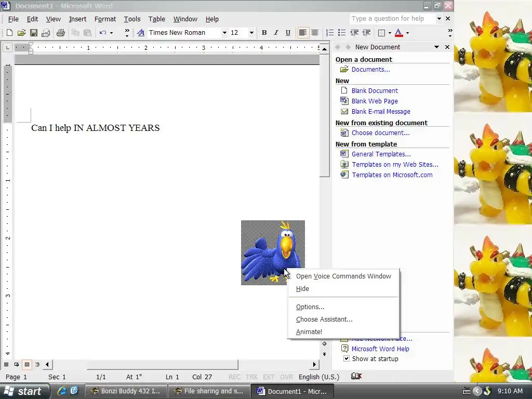Open the Border style dropdown arrow
Image resolution: width=532 pixels, height=399 pixels.
tap(390, 33)
